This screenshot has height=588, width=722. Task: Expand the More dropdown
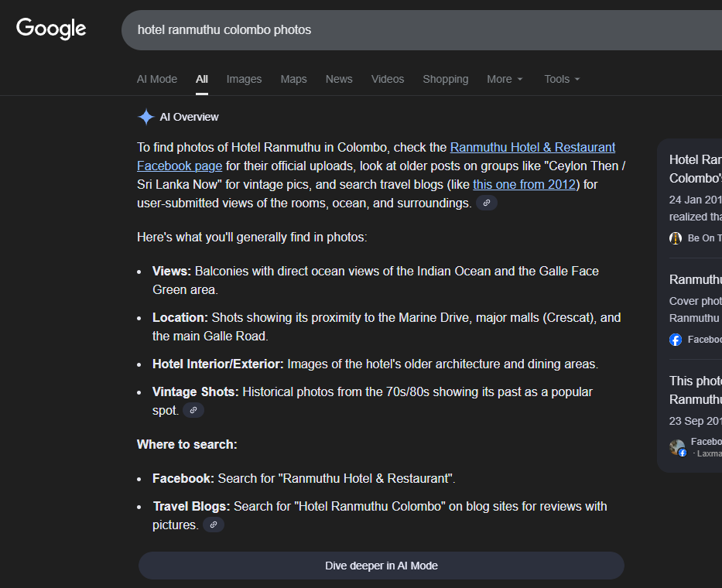505,79
